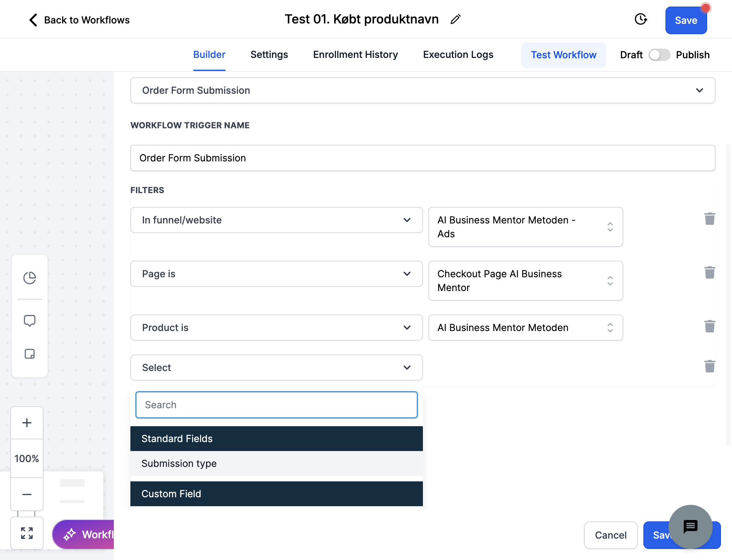Viewport: 732px width, 560px height.
Task: Zoom out with the minus icon
Action: tap(27, 494)
